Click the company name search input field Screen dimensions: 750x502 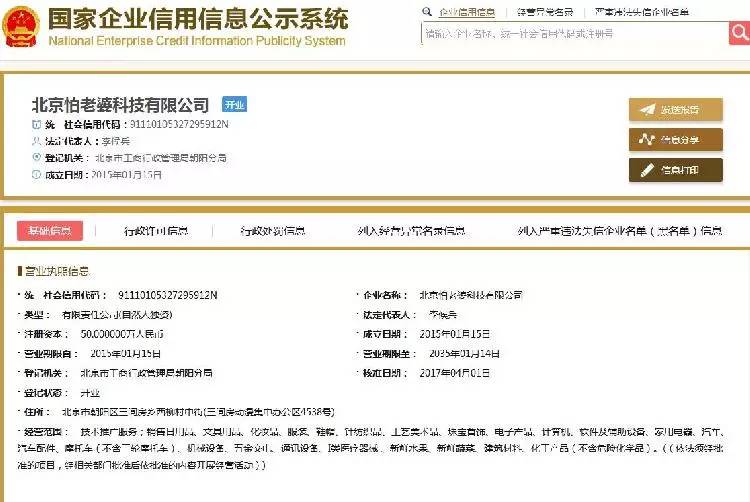pyautogui.click(x=568, y=33)
